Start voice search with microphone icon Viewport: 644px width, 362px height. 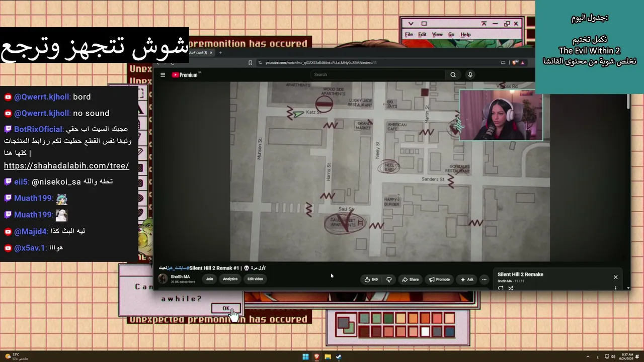coord(470,75)
